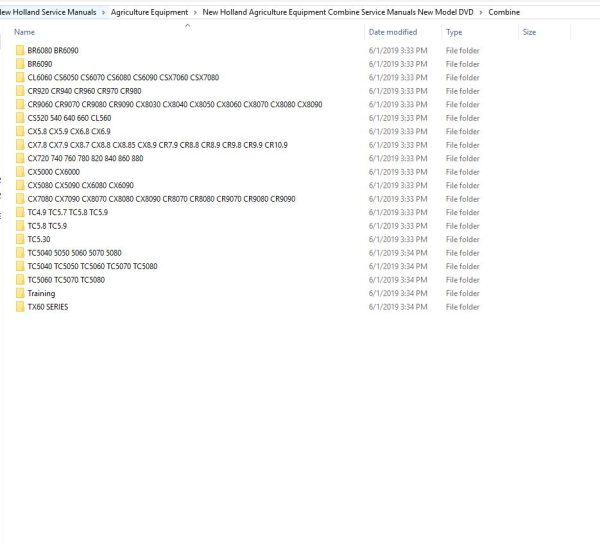Sort by the Name column header

coord(24,32)
